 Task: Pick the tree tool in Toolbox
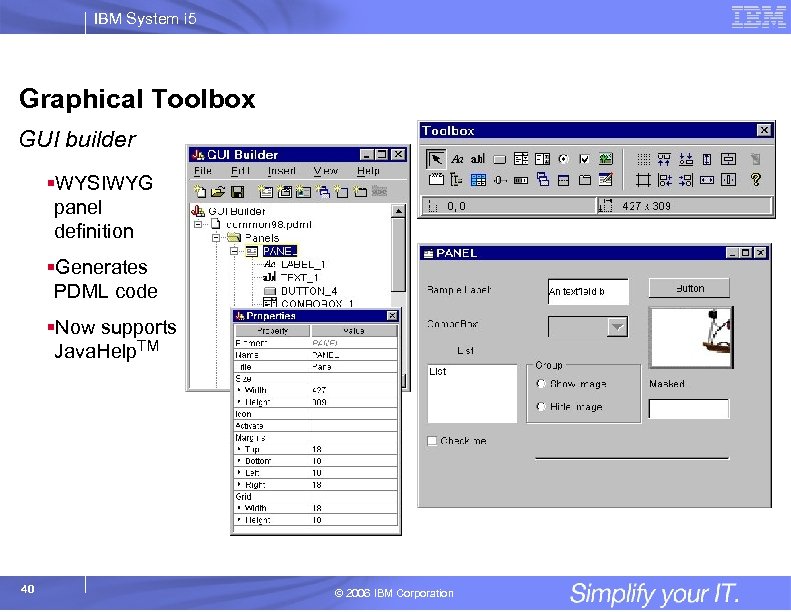click(457, 180)
